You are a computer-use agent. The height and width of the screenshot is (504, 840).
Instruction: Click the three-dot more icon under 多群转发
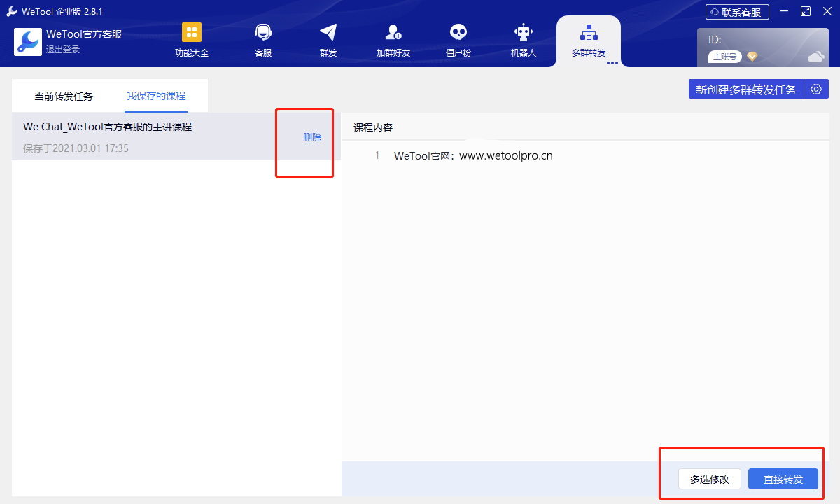click(x=612, y=63)
